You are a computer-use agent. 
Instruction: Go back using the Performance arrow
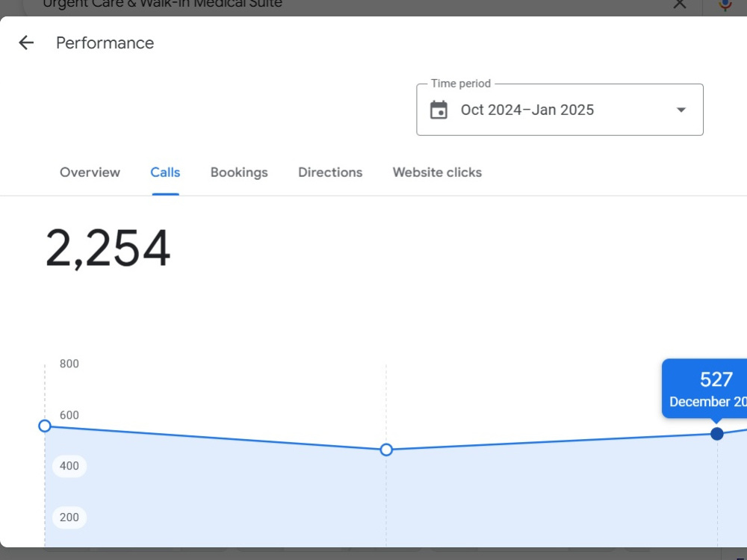(x=26, y=43)
